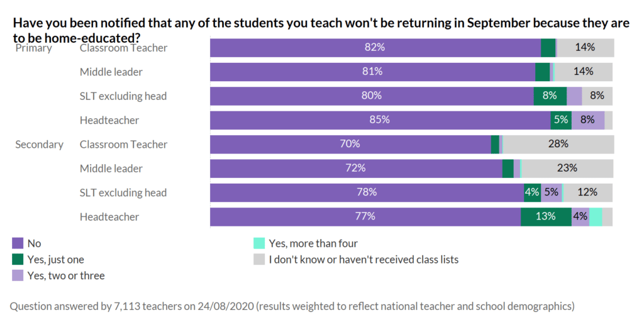Screen dimensions: 644x322
Task: Click the 13% green segment for Secondary Headteacher
Action: tap(545, 216)
